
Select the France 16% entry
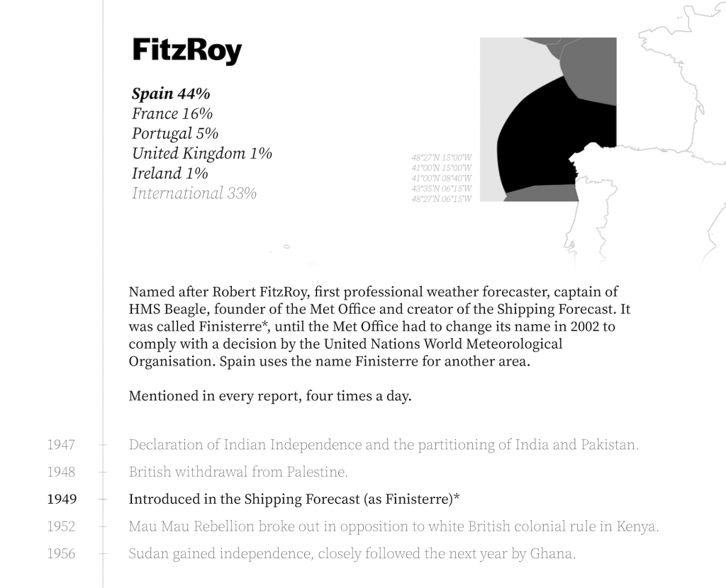(x=172, y=114)
